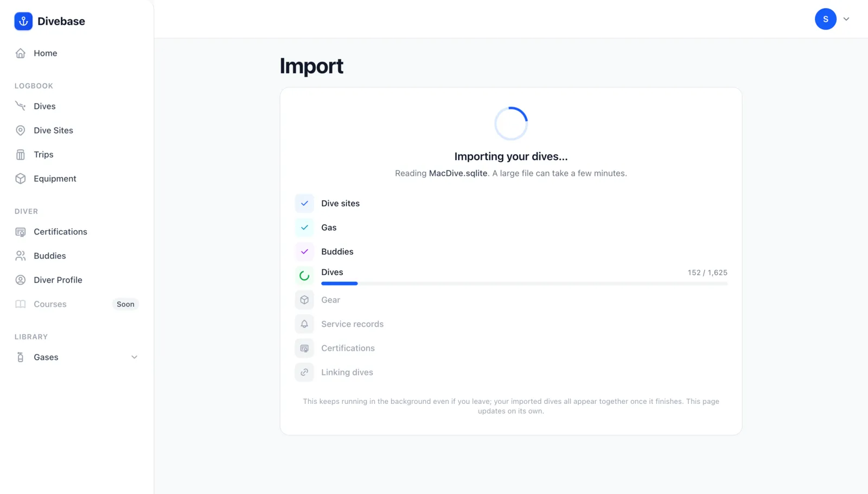Viewport: 868px width, 494px height.
Task: Open the user avatar S menu
Action: tap(826, 19)
